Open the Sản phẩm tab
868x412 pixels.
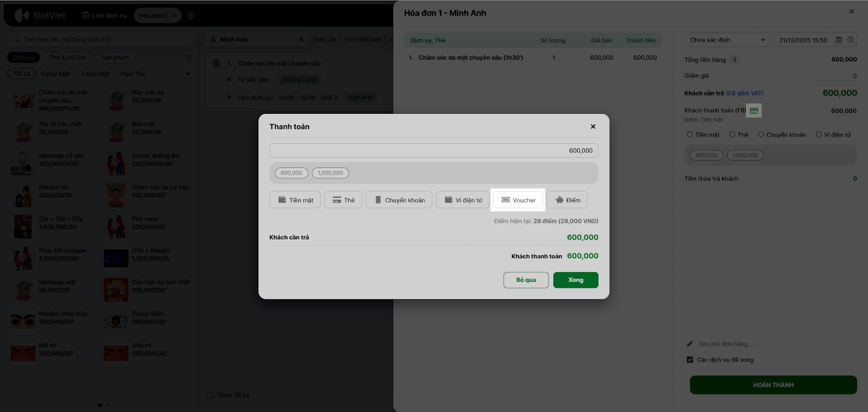(x=115, y=57)
